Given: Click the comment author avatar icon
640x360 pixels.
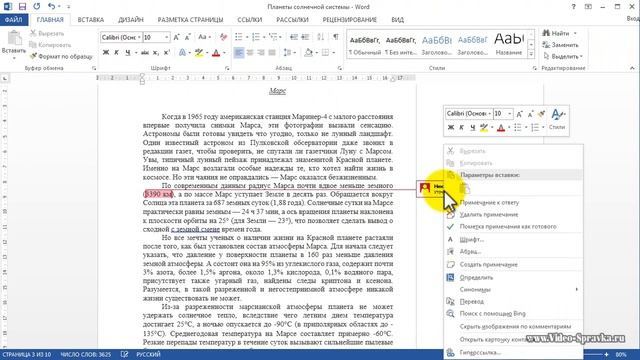Looking at the screenshot, I should tap(425, 188).
